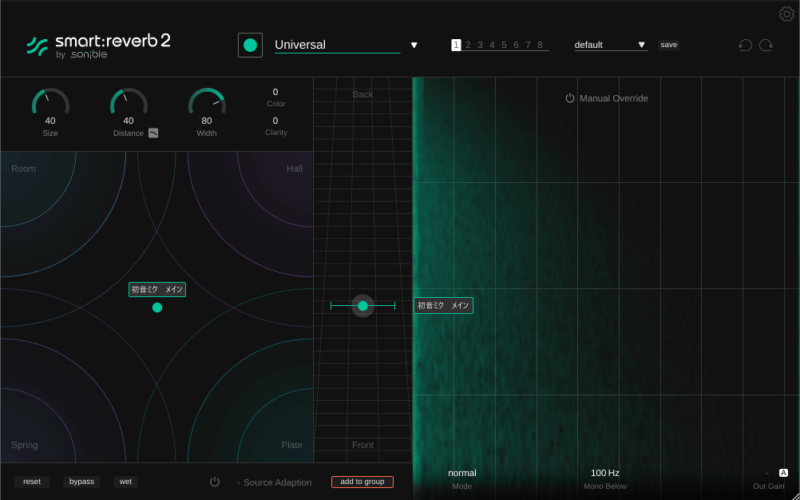Click the green position handle in the Back-Front grid
The height and width of the screenshot is (500, 800).
[x=363, y=306]
